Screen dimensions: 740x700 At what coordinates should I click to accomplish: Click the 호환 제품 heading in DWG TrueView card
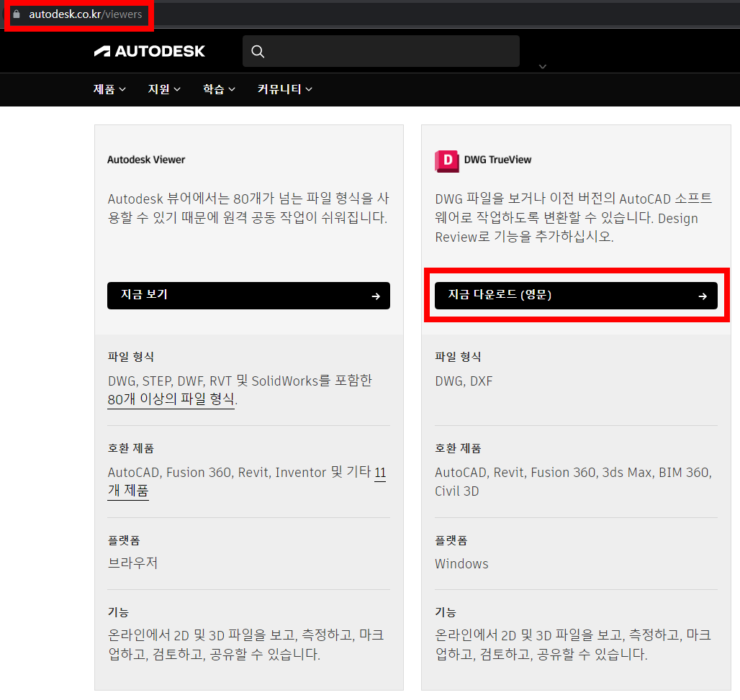point(458,449)
